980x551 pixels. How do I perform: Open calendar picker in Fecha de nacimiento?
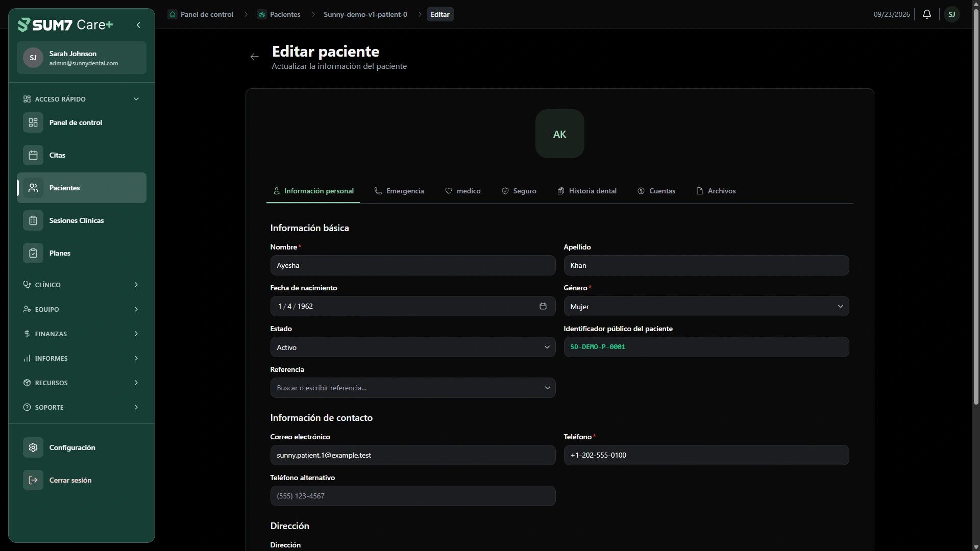543,306
